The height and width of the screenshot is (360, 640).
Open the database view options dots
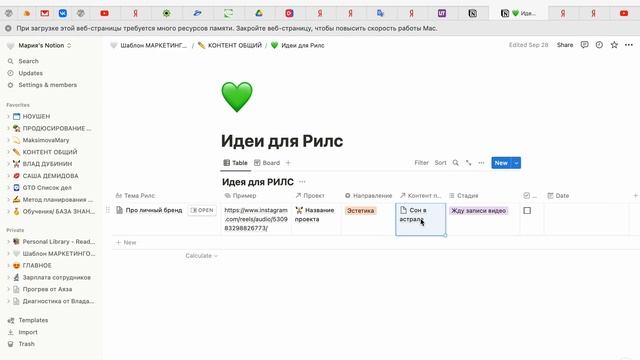[481, 163]
